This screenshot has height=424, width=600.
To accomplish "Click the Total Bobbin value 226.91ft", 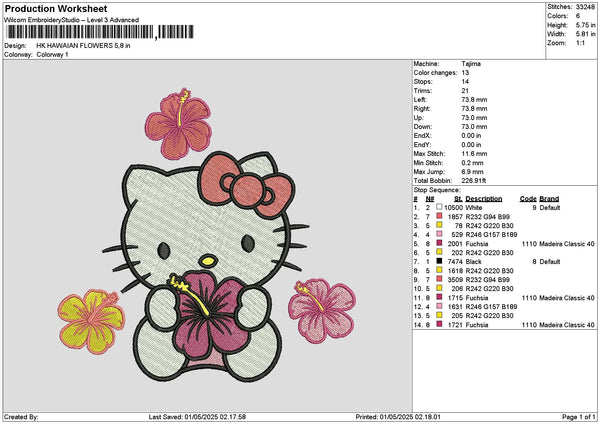I will (474, 181).
